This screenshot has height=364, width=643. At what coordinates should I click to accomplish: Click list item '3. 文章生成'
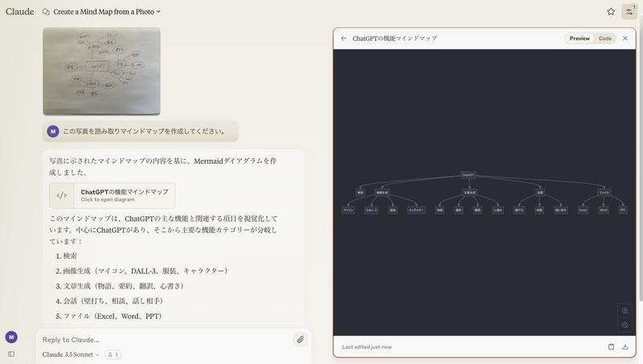(x=120, y=286)
